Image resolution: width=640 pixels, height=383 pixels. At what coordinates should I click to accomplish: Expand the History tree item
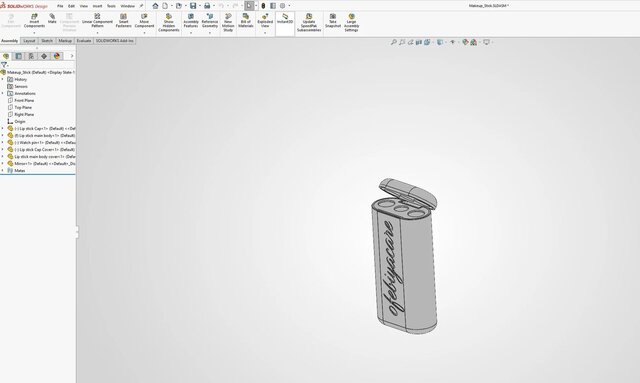coord(2,79)
